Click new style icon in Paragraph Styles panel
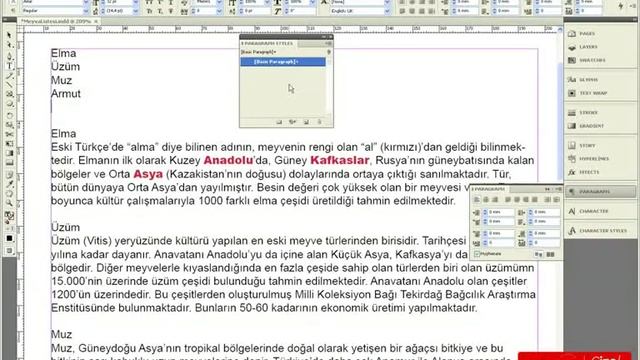Viewport: 640px width, 360px height. (306, 122)
